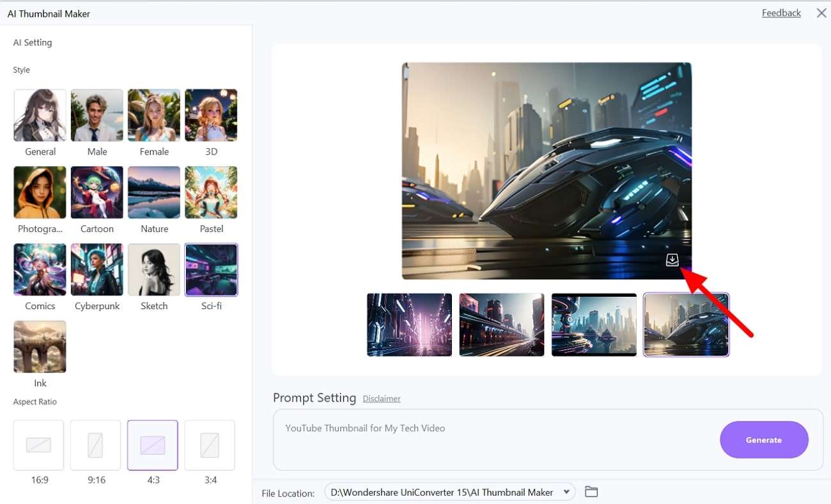Click the AI Setting heading

coord(33,43)
